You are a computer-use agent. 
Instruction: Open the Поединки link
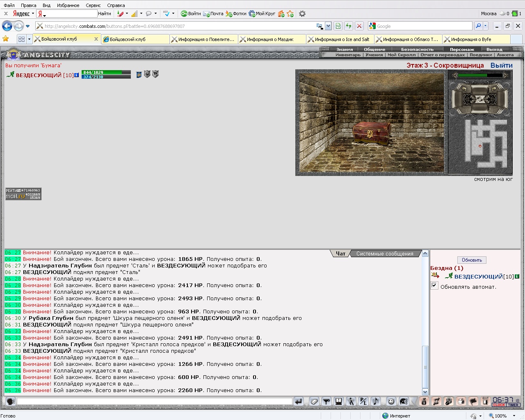[x=481, y=55]
